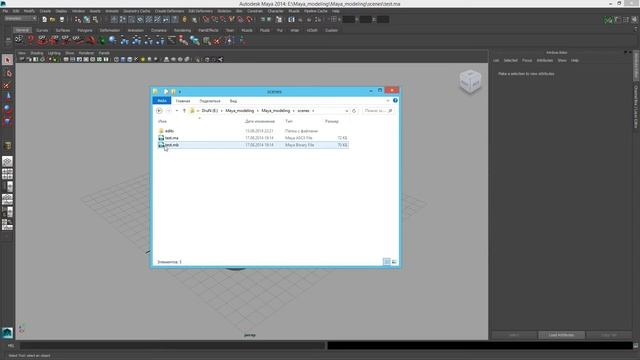Click the Open Scene folder icon

[x=53, y=19]
